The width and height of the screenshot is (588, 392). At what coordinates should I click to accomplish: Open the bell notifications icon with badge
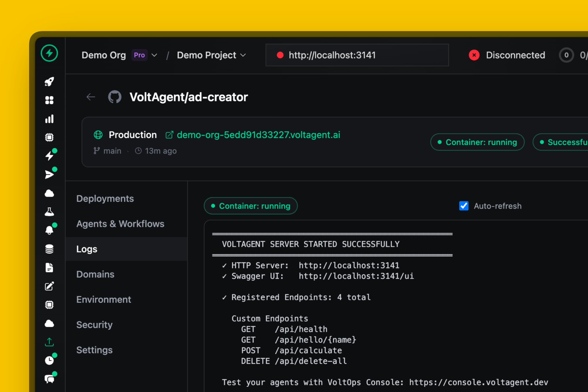pyautogui.click(x=50, y=230)
